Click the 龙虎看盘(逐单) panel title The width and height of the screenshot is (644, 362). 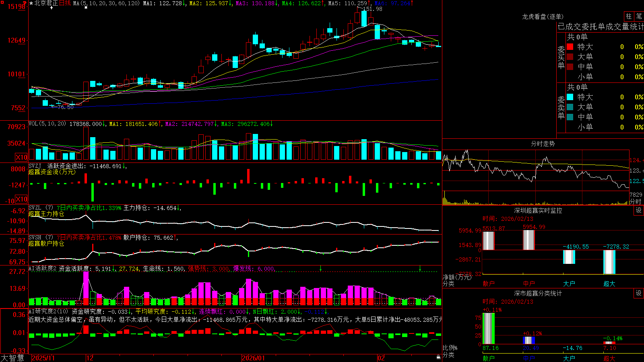[x=543, y=16]
